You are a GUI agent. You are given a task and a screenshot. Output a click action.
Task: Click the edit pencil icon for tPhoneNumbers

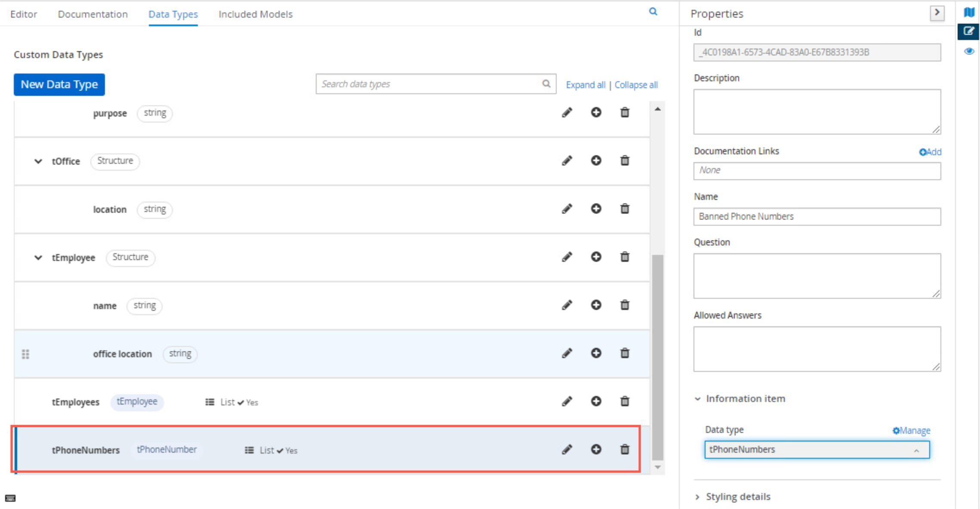567,449
